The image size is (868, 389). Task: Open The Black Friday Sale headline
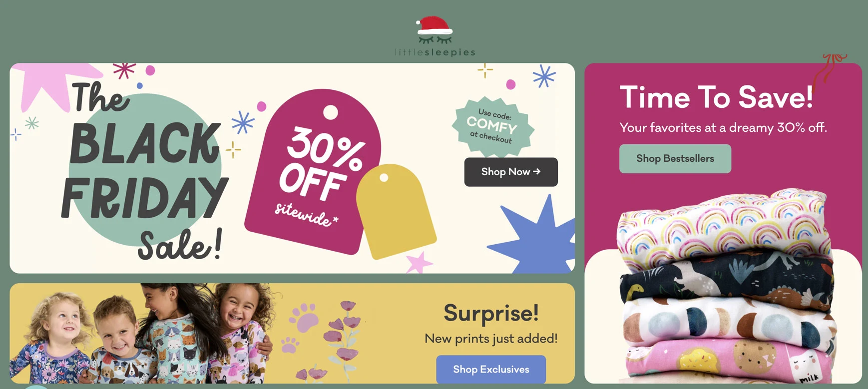(146, 170)
